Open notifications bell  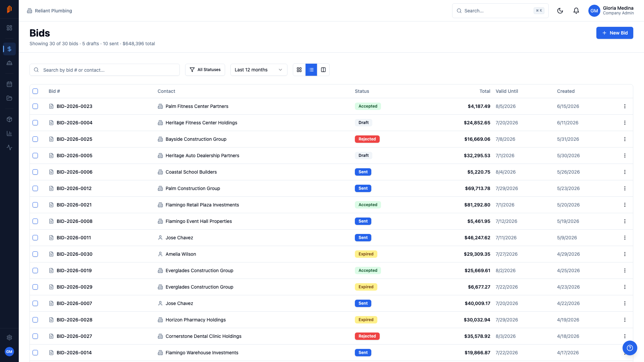click(576, 11)
